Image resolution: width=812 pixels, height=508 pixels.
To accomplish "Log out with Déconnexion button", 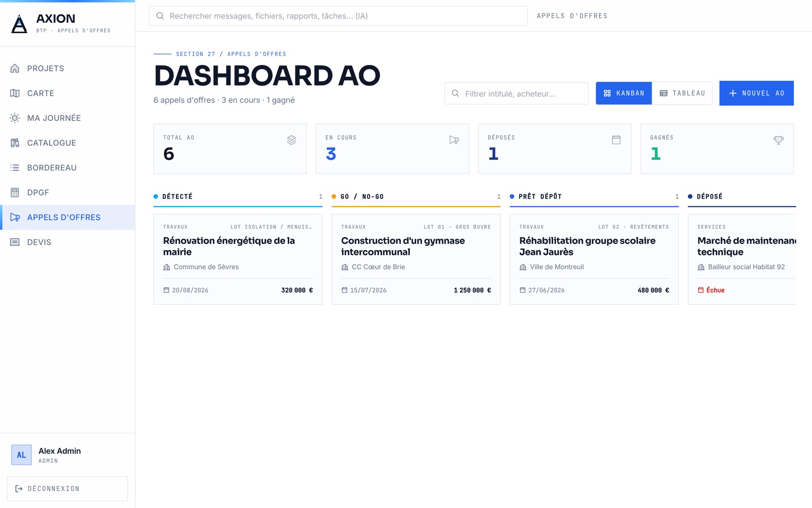I will pos(67,489).
